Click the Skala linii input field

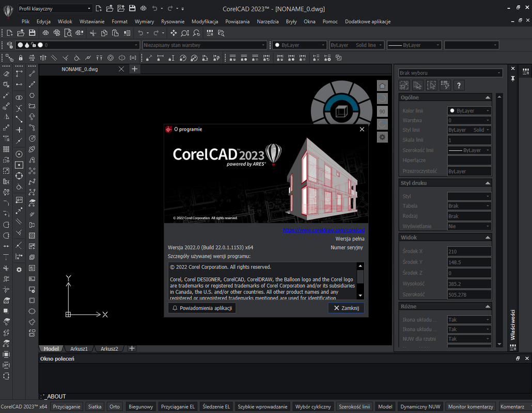[x=469, y=140]
